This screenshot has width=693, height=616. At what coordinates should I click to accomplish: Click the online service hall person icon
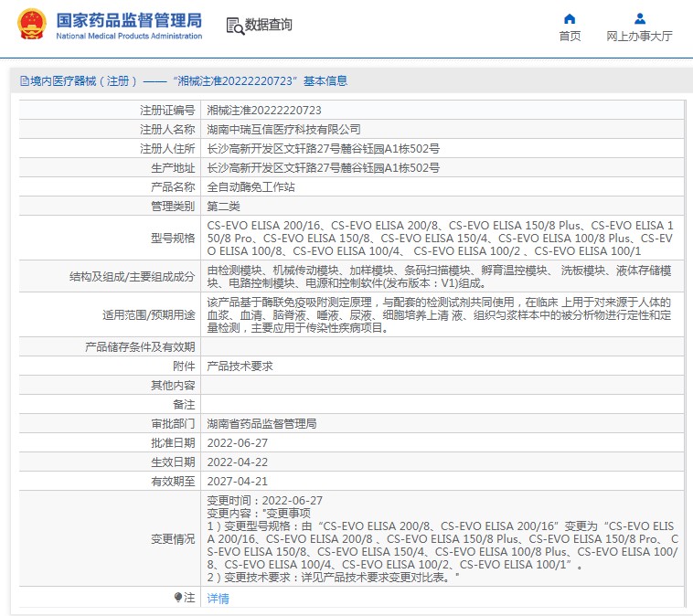point(640,18)
